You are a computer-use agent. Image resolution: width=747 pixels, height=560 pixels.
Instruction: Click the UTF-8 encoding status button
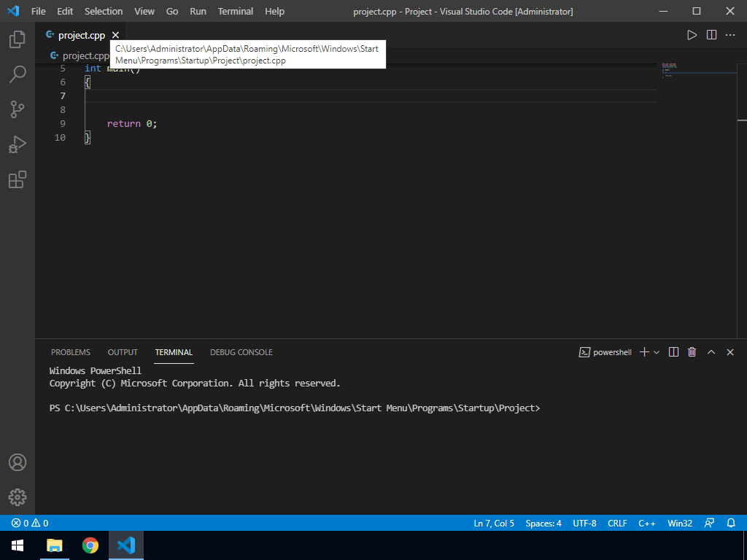(584, 523)
